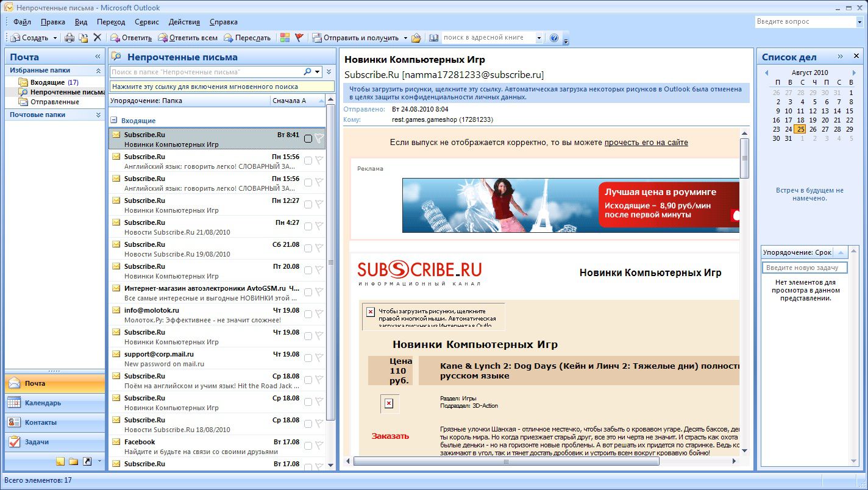The image size is (868, 490).
Task: Expand the query builder chevrons
Action: (329, 72)
